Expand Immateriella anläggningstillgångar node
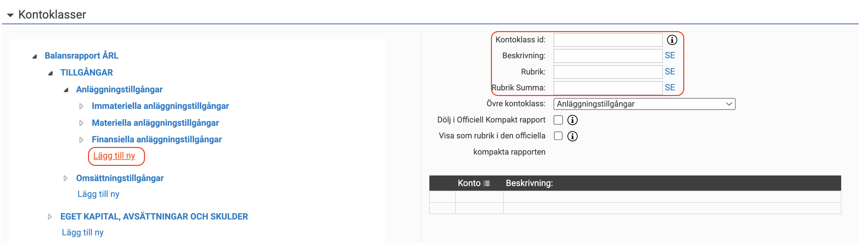Viewport: 868px width, 243px height. [x=81, y=107]
